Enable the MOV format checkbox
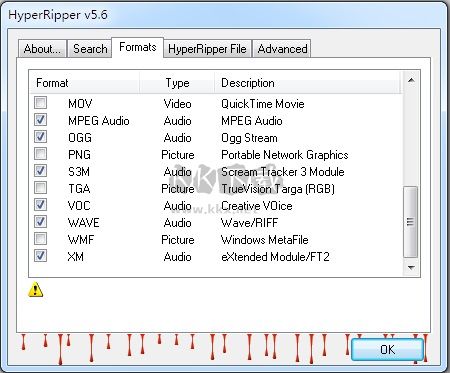Image resolution: width=450 pixels, height=373 pixels. (x=40, y=103)
